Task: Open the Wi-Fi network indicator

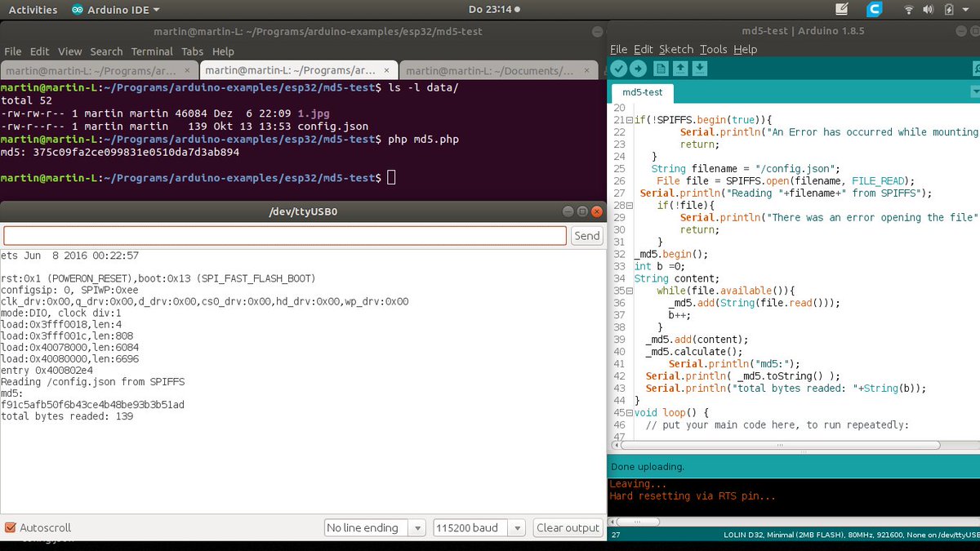Action: coord(908,10)
